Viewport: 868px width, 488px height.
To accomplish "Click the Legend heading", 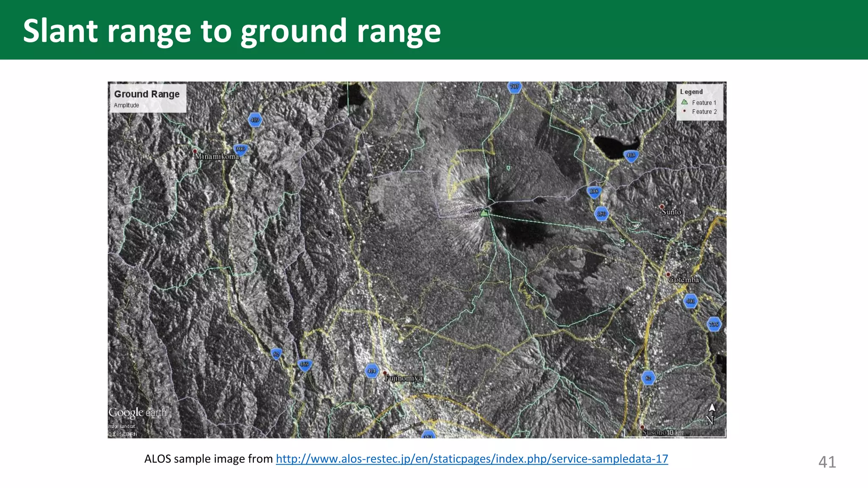I will coord(691,92).
